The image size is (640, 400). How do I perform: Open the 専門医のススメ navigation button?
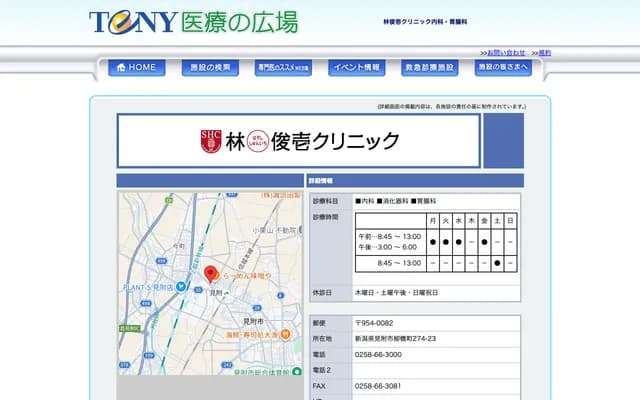coord(283,68)
